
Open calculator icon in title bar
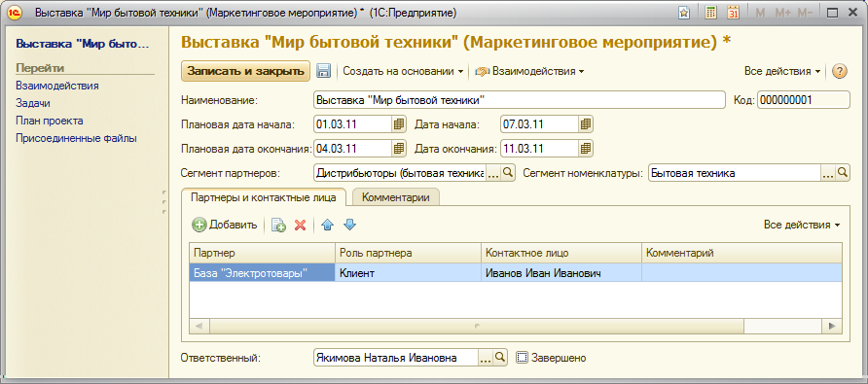[710, 13]
